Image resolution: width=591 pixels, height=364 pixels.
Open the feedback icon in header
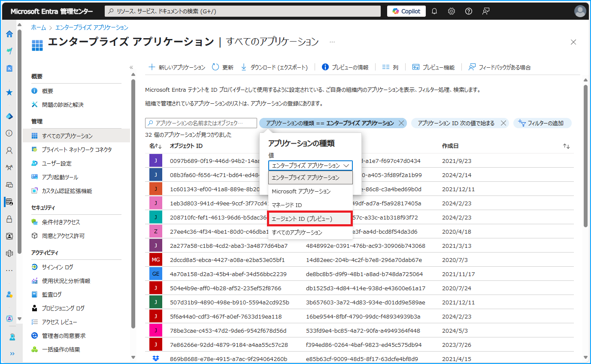[486, 11]
